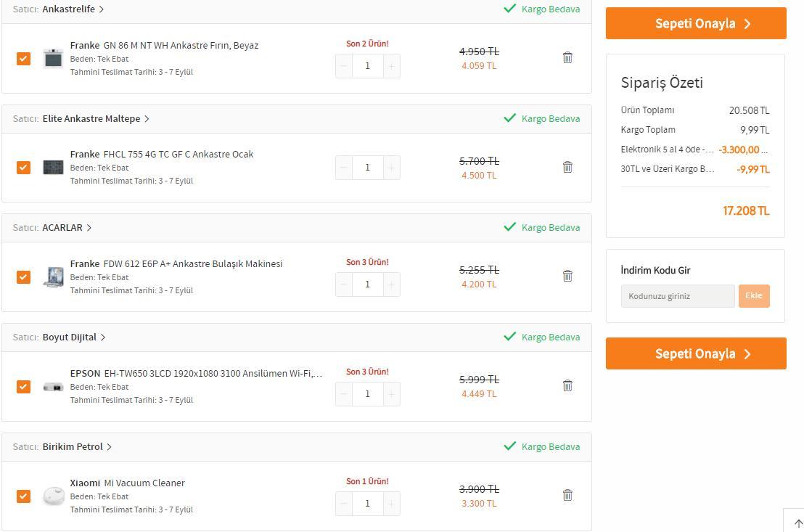Click Ekle to apply the discount code

tap(754, 296)
